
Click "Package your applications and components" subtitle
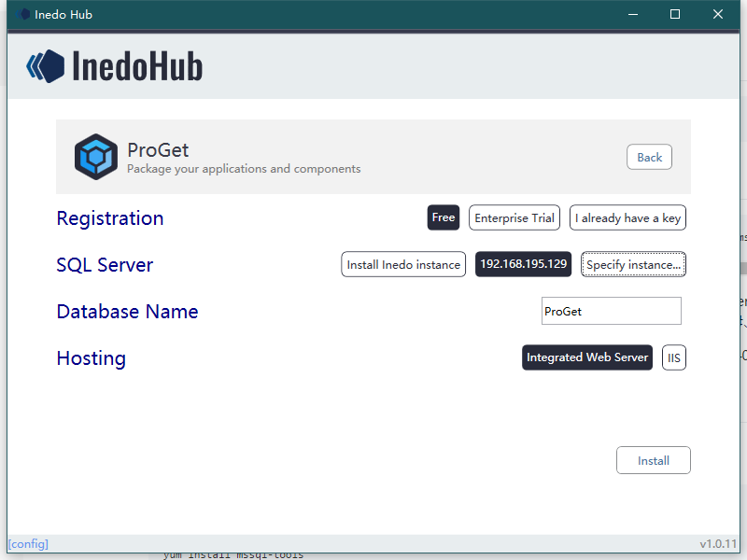[244, 169]
